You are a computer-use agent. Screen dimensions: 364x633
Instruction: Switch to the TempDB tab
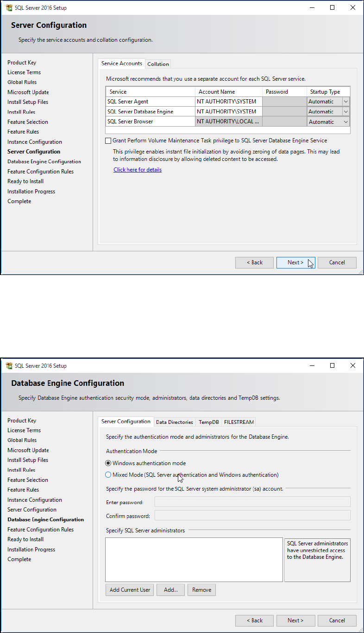209,422
